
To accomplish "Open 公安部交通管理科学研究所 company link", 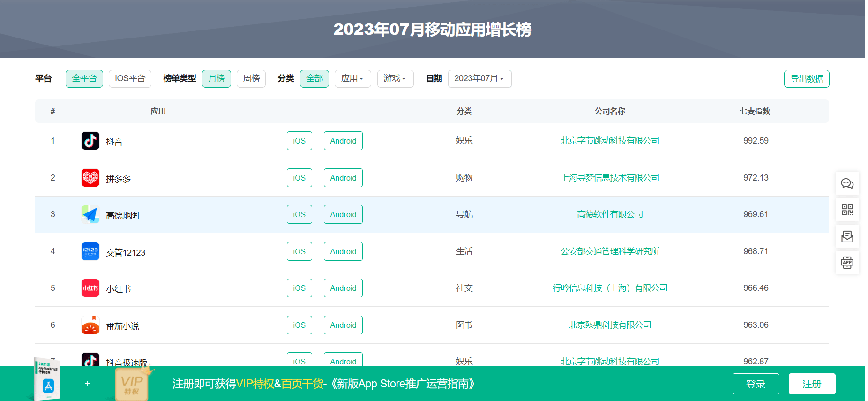I will coord(610,251).
